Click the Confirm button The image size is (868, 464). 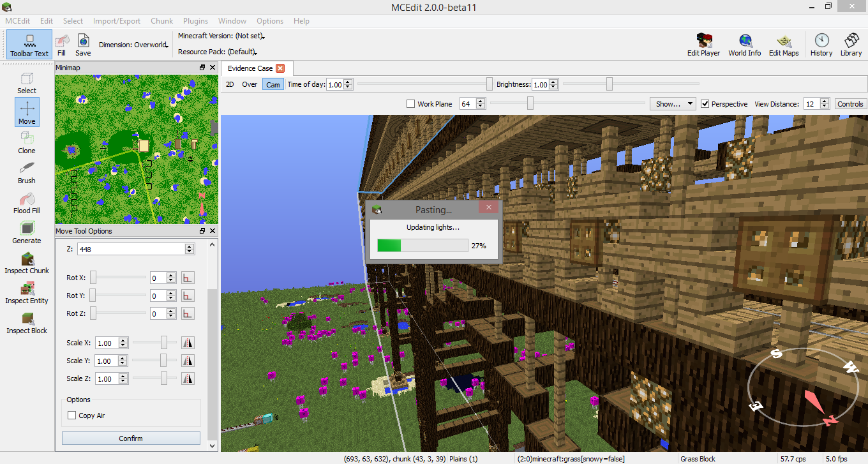tap(131, 438)
